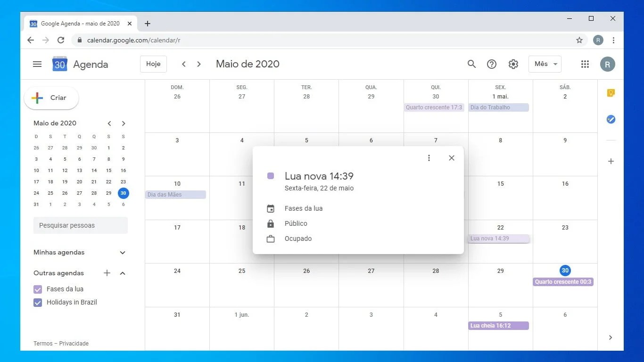Open the Tasks side panel icon

coord(611,119)
